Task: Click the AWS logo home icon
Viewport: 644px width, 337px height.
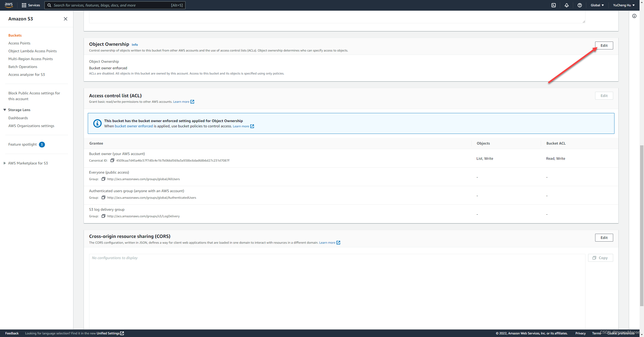Action: pos(9,5)
